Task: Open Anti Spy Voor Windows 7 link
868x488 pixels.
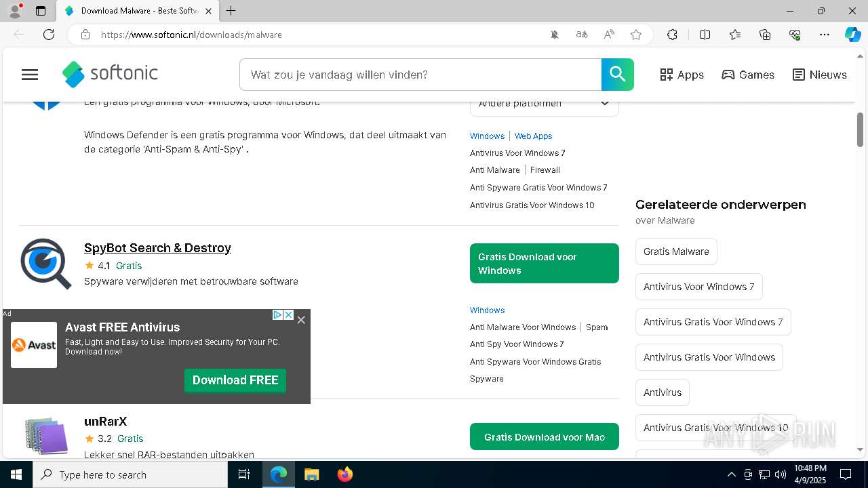Action: tap(517, 344)
